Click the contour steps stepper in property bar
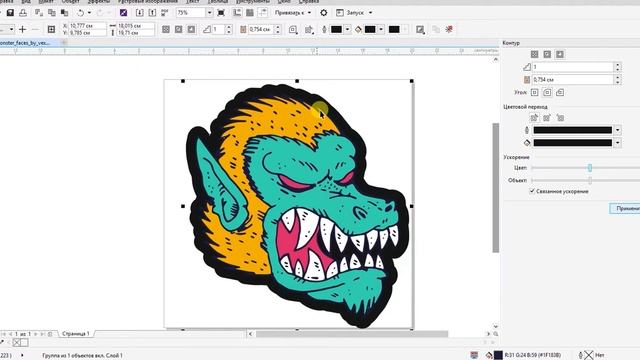This screenshot has height=360, width=640. point(229,29)
